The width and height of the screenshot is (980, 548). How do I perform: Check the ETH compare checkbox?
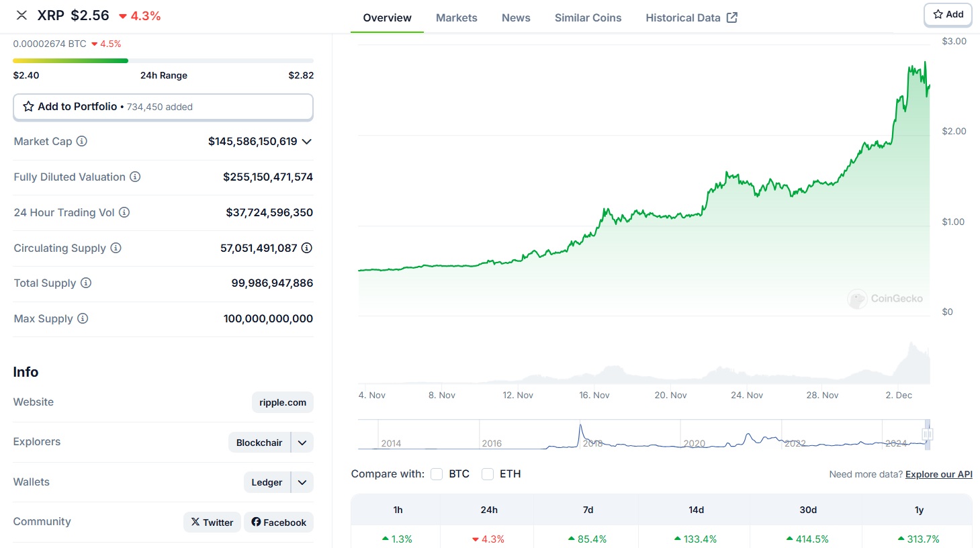(488, 474)
